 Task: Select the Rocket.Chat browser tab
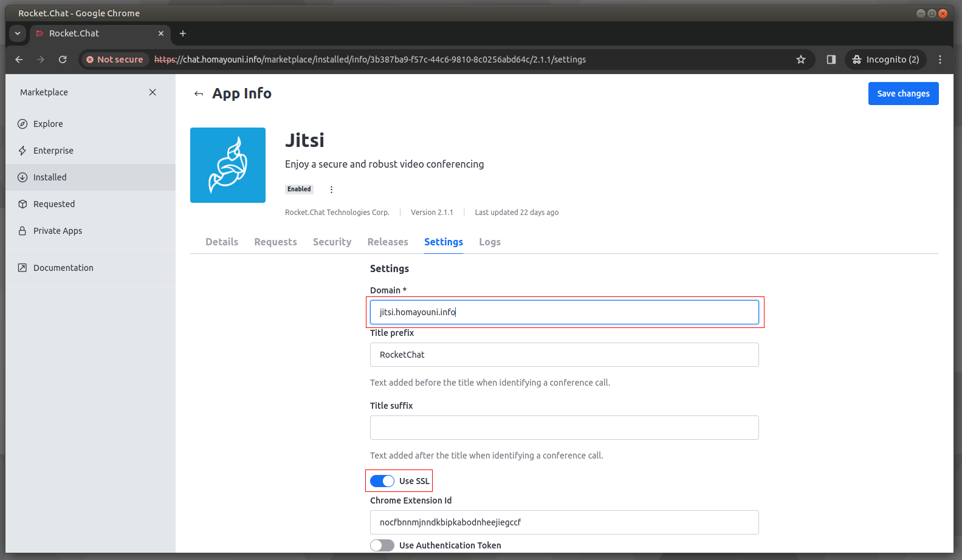point(100,33)
